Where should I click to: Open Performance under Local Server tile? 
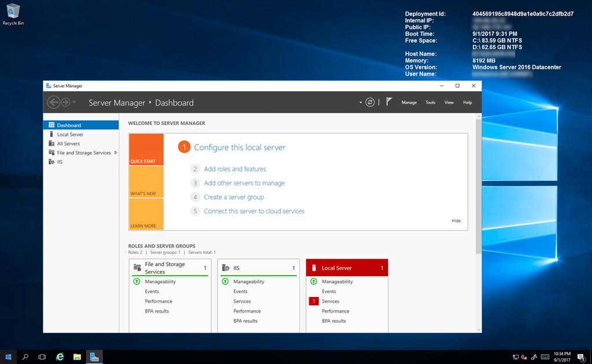click(335, 311)
